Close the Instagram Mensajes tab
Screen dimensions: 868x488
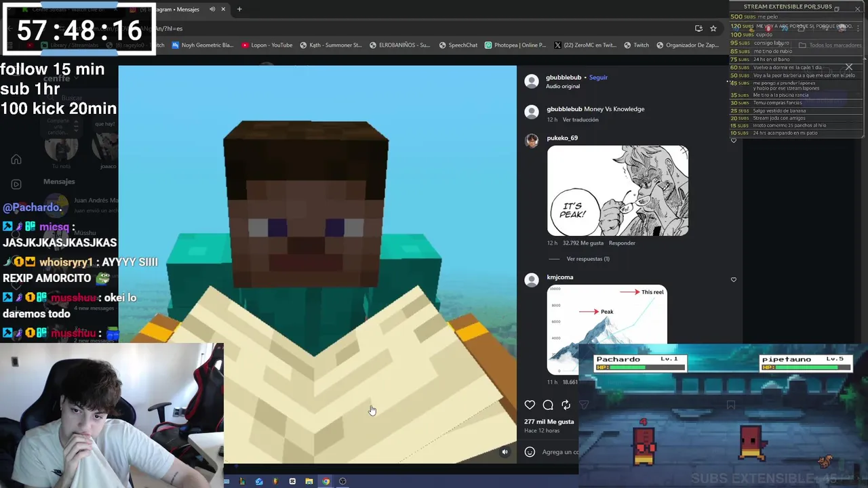[x=223, y=9]
